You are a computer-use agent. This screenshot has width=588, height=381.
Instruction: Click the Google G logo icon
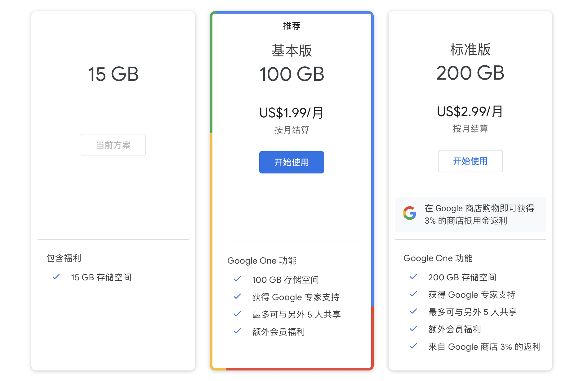409,213
